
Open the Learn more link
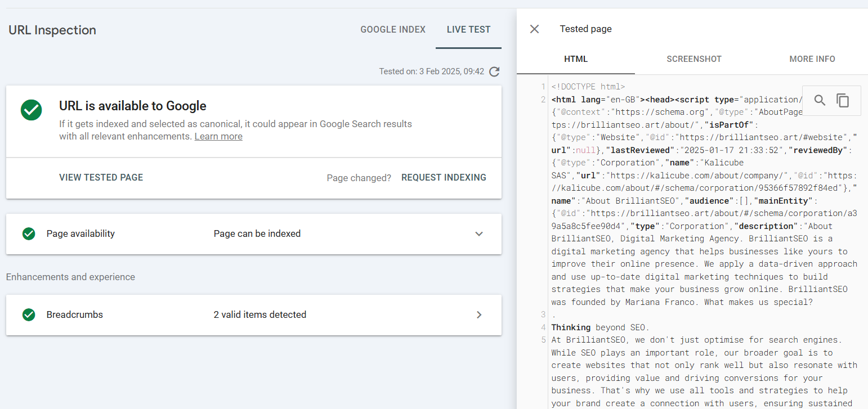(x=218, y=136)
